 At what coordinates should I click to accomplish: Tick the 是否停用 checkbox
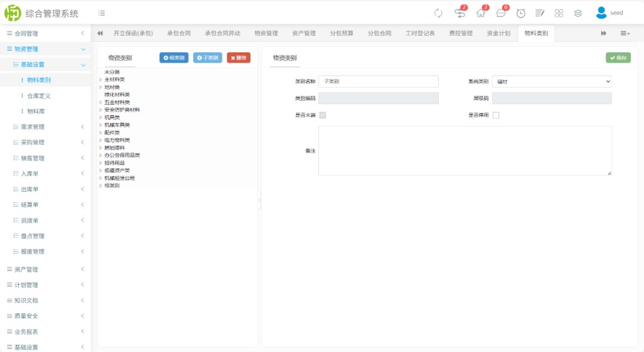click(x=496, y=115)
